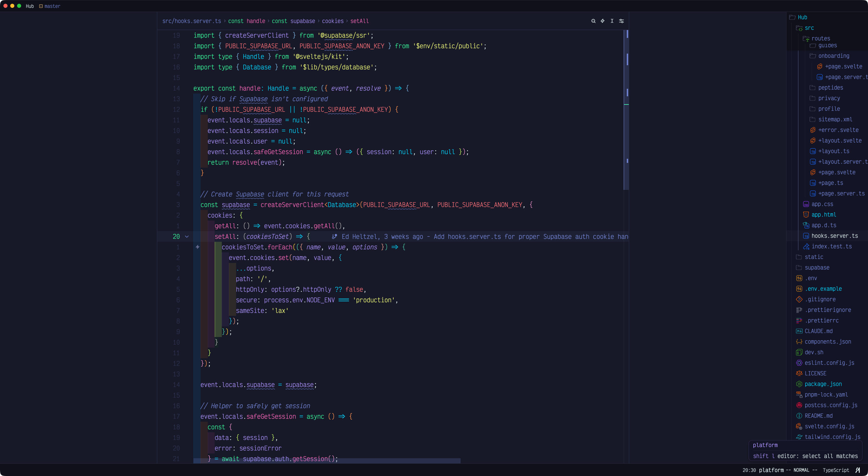The image size is (868, 476).
Task: Click the 20:30 cursor position indicator
Action: (x=749, y=470)
